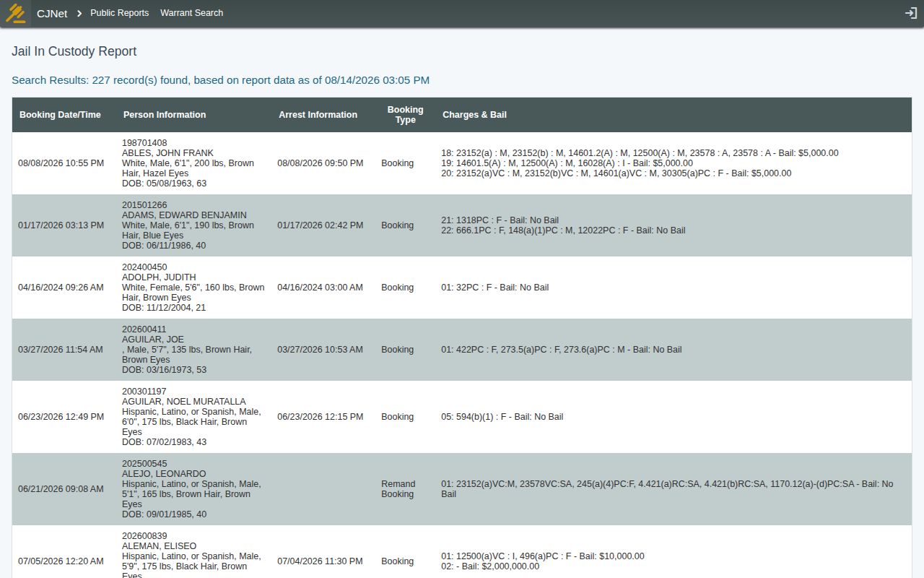
Task: Click the bail line 02: $2,000,000.00
Action: click(489, 566)
